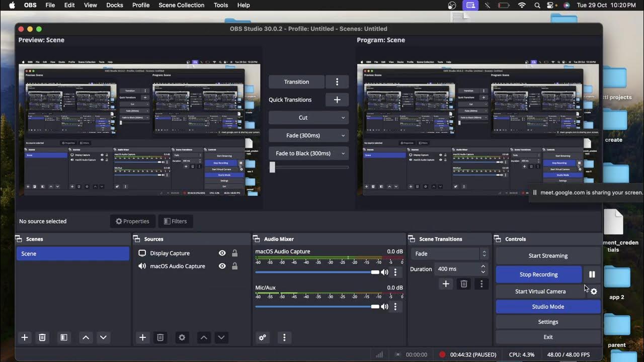Open Control Center in macOS menu bar
644x362 pixels.
(x=552, y=5)
